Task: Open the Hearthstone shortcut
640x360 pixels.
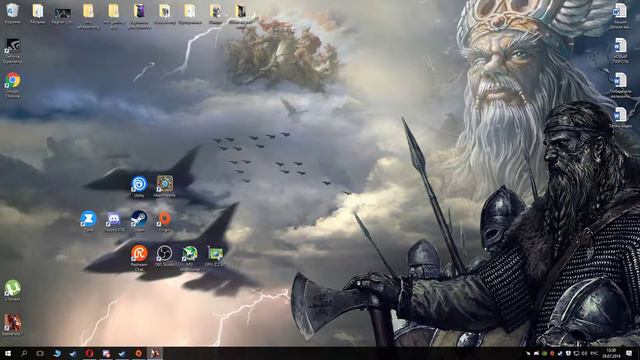Action: click(164, 187)
